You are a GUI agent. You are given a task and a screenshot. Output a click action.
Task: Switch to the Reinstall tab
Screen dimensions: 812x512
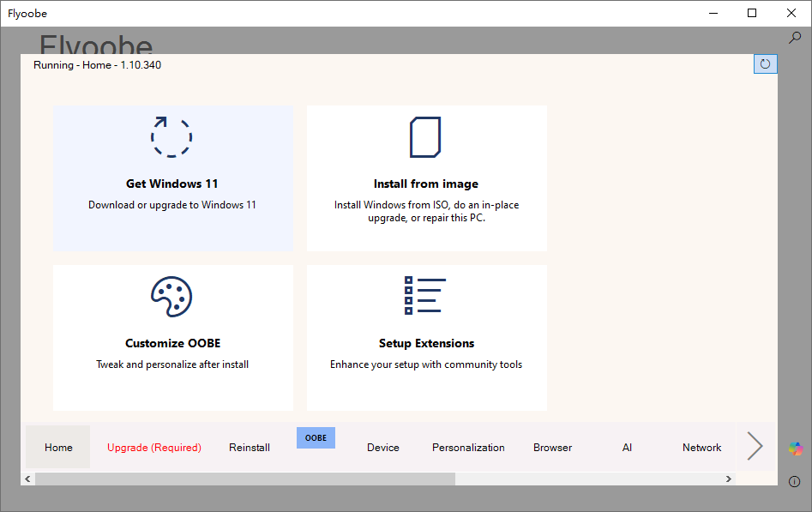250,447
